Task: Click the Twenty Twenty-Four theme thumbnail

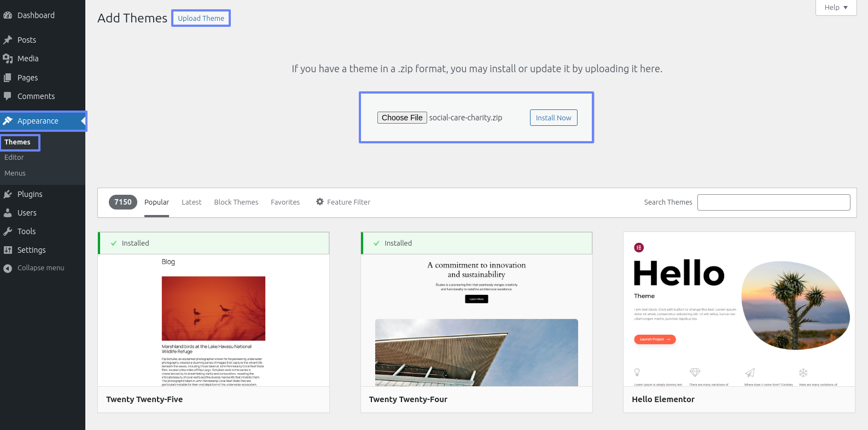Action: point(476,320)
